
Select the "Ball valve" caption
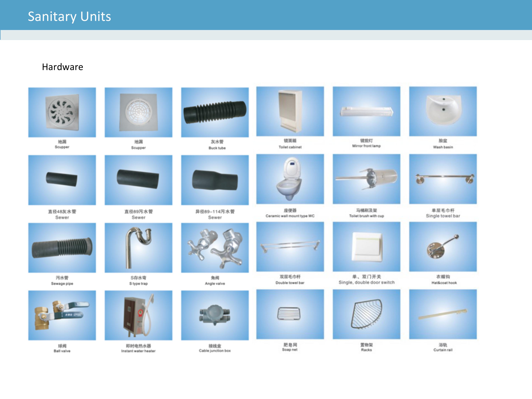[x=62, y=351]
